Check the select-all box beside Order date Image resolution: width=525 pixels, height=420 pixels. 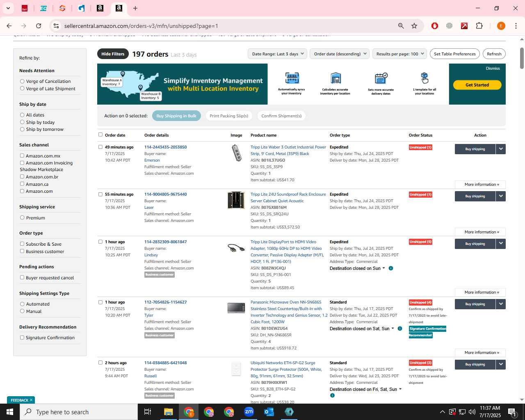coord(100,135)
